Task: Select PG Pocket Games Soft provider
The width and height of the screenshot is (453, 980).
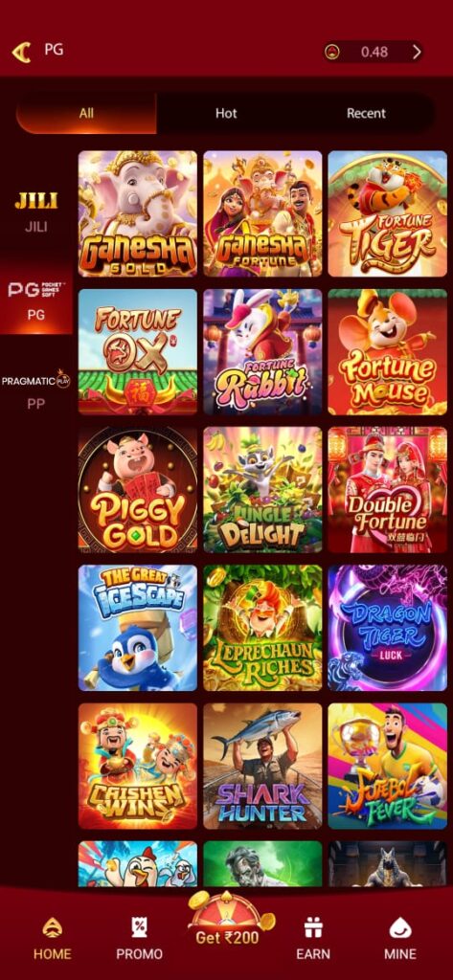Action: [x=36, y=300]
